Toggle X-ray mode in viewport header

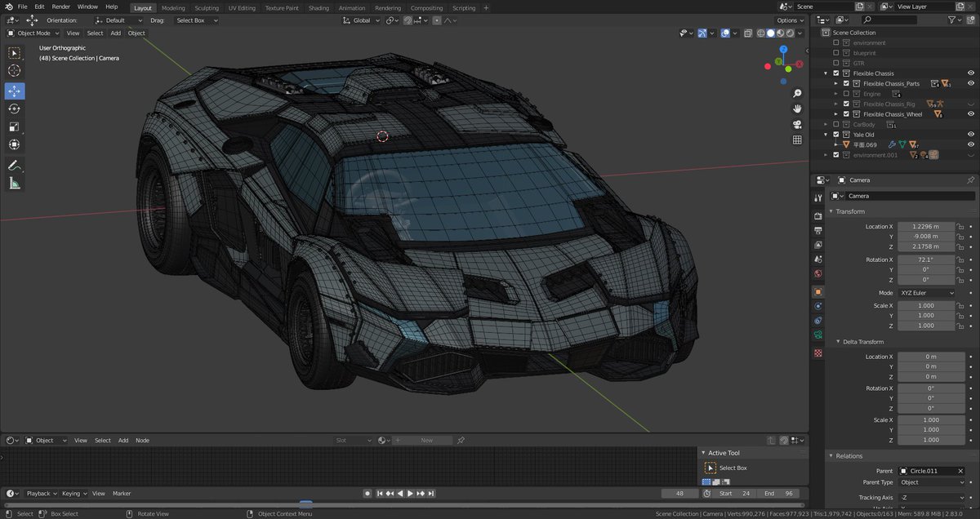(x=749, y=33)
